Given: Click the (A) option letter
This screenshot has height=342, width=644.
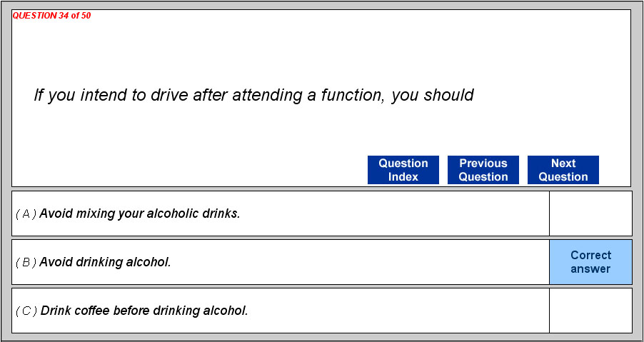Looking at the screenshot, I should point(26,213).
